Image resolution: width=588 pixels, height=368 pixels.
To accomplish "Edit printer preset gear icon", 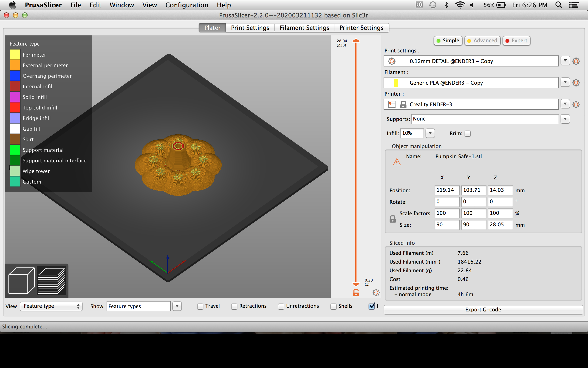I will [576, 104].
